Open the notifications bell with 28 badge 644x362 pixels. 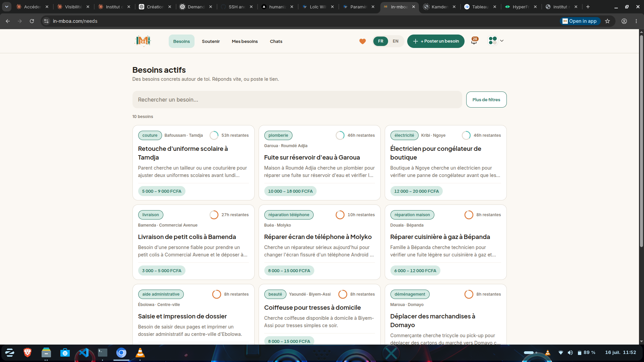(474, 41)
